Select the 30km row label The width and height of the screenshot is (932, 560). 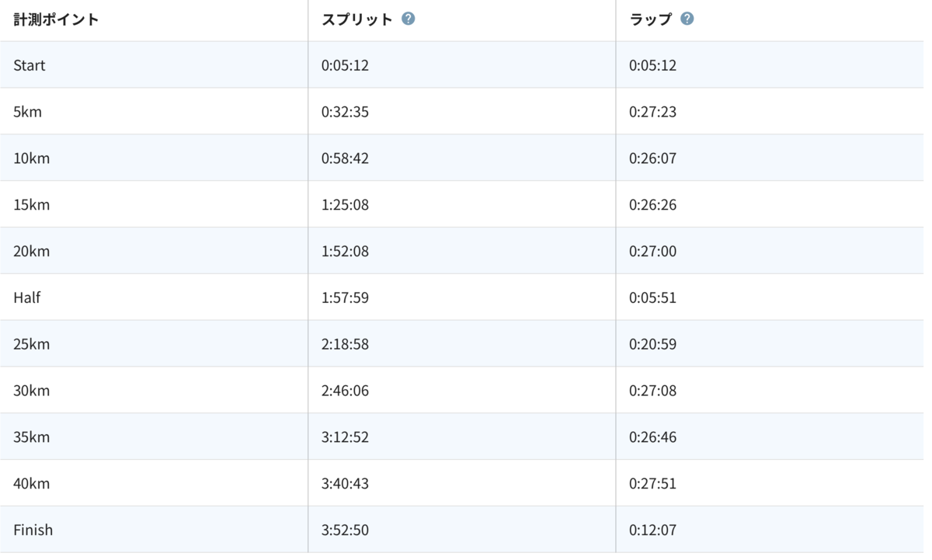pyautogui.click(x=31, y=391)
